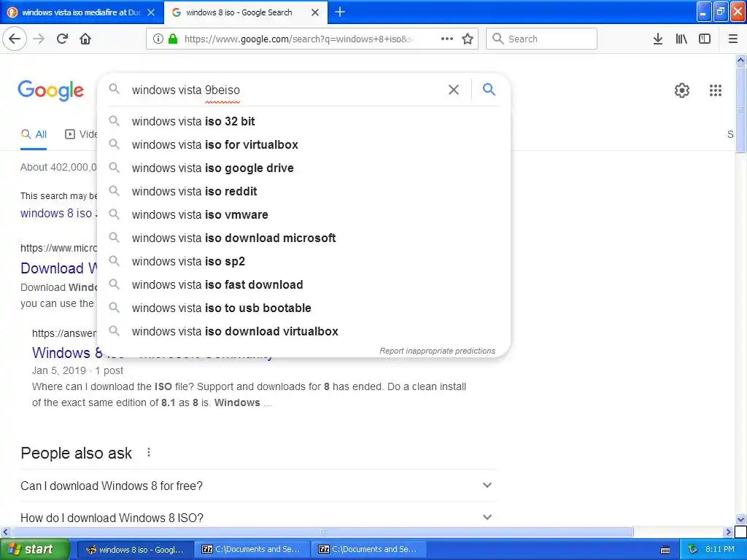This screenshot has width=747, height=560.
Task: Click horizontal scrollbar right arrow
Action: 728,532
